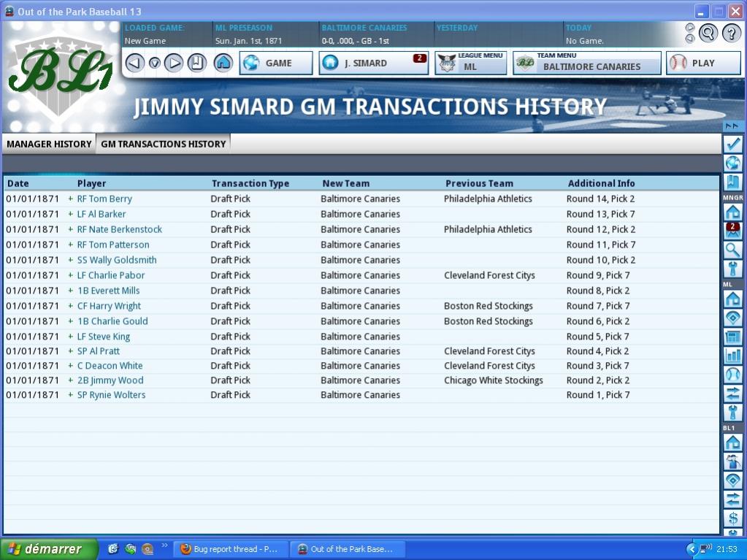Expand the plus sign next to Tom Berry
This screenshot has height=560, width=747.
coord(71,199)
